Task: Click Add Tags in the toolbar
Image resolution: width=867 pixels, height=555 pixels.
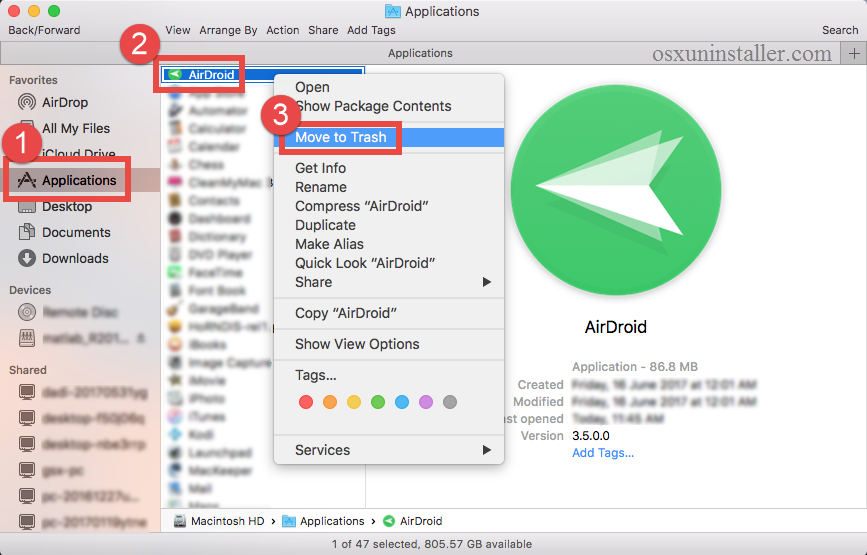Action: pyautogui.click(x=371, y=30)
